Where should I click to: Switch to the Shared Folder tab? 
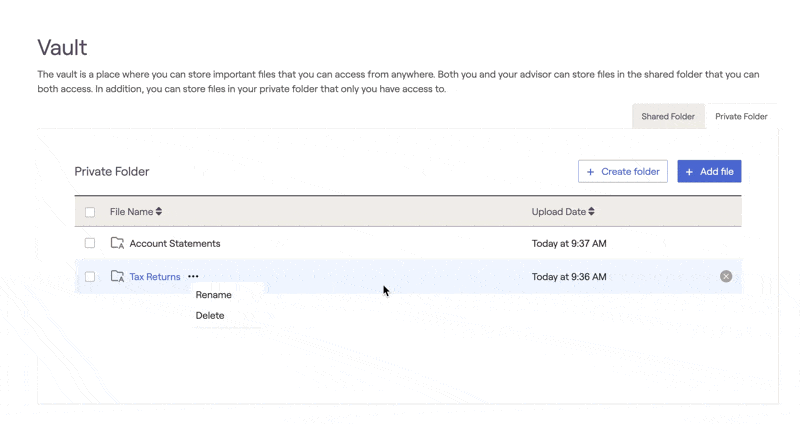pyautogui.click(x=667, y=117)
